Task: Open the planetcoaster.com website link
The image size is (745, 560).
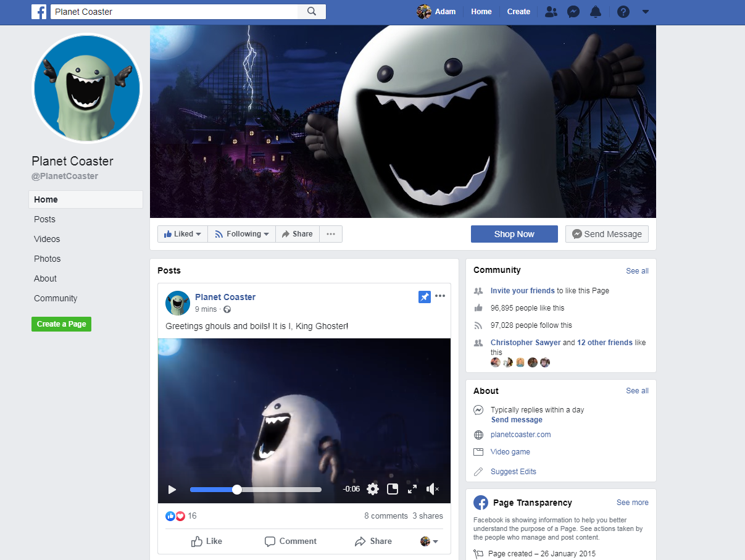Action: click(520, 435)
